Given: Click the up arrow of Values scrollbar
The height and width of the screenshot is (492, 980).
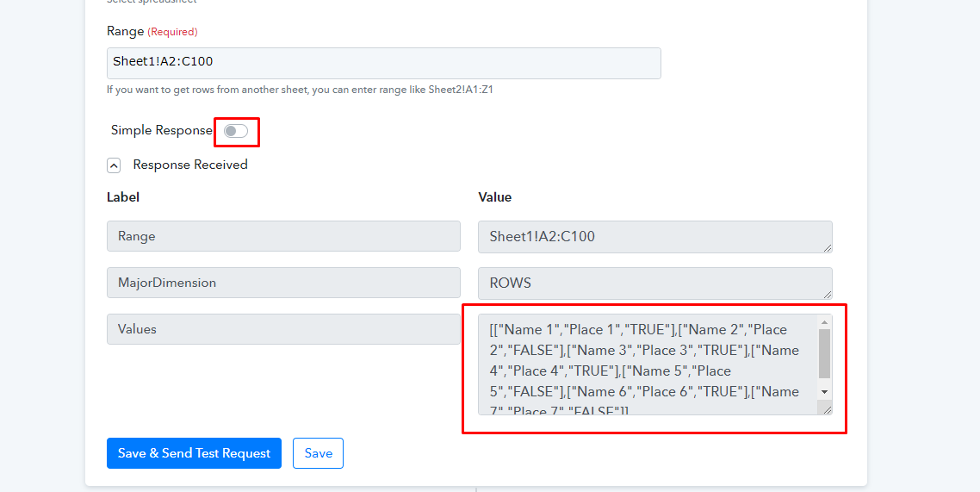Looking at the screenshot, I should (824, 322).
